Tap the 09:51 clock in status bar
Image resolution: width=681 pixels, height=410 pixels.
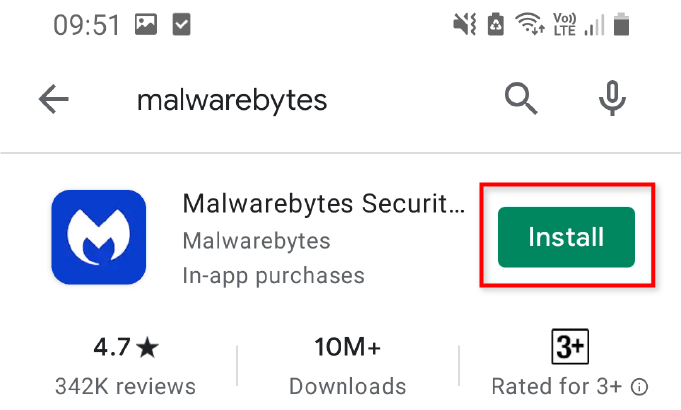click(x=86, y=25)
